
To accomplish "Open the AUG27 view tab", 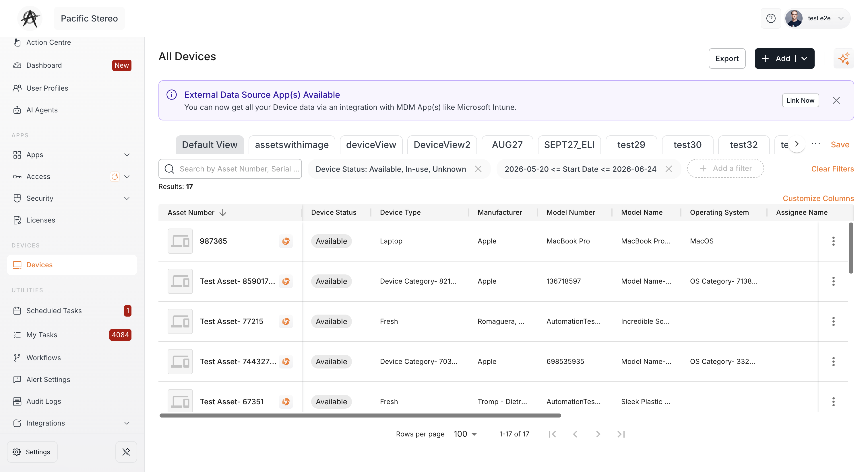I will click(507, 145).
